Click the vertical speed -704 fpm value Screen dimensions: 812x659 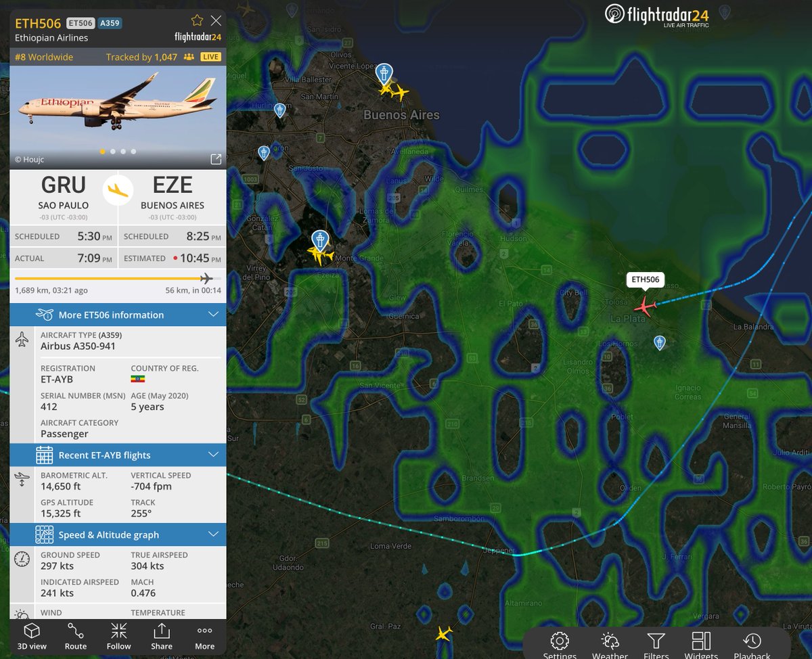pos(151,486)
